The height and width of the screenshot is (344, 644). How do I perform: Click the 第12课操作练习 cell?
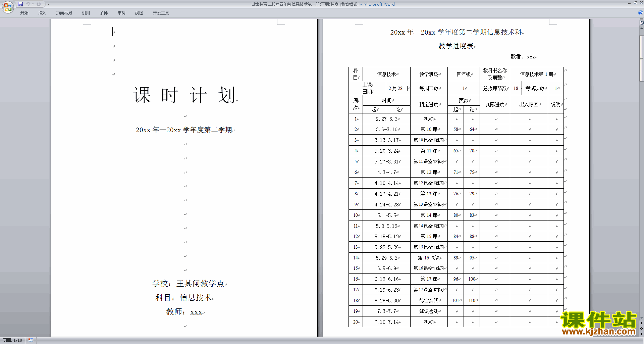429,183
